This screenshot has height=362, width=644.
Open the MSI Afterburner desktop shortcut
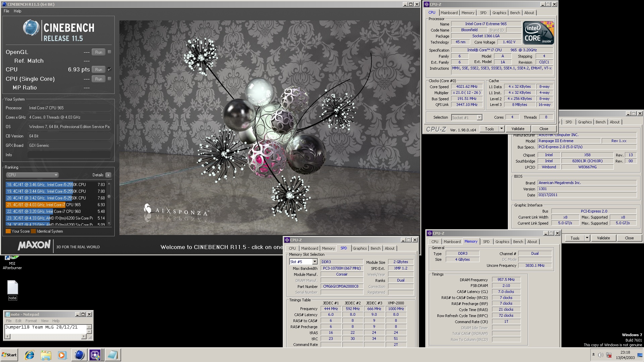coord(12,262)
